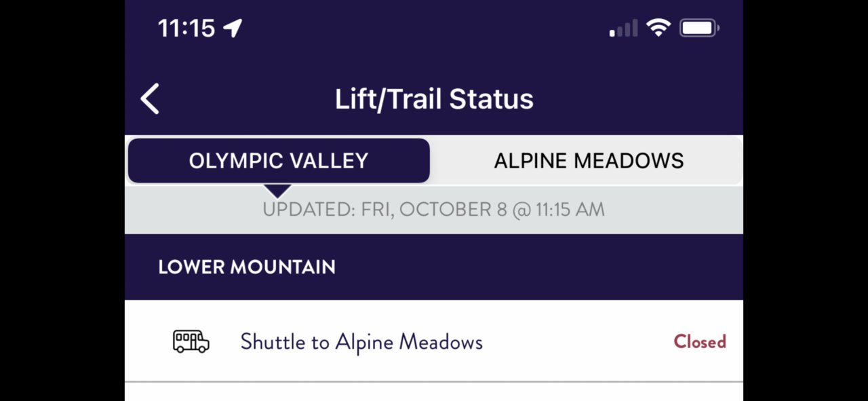The width and height of the screenshot is (868, 401).
Task: Tap the 11:15 clock in the status bar
Action: [186, 28]
